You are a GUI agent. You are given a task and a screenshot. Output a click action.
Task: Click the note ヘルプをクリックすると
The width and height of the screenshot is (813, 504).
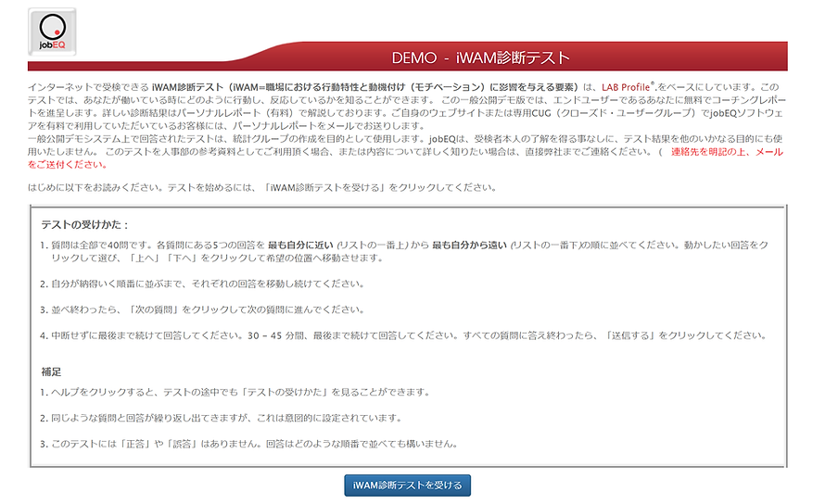click(x=235, y=392)
